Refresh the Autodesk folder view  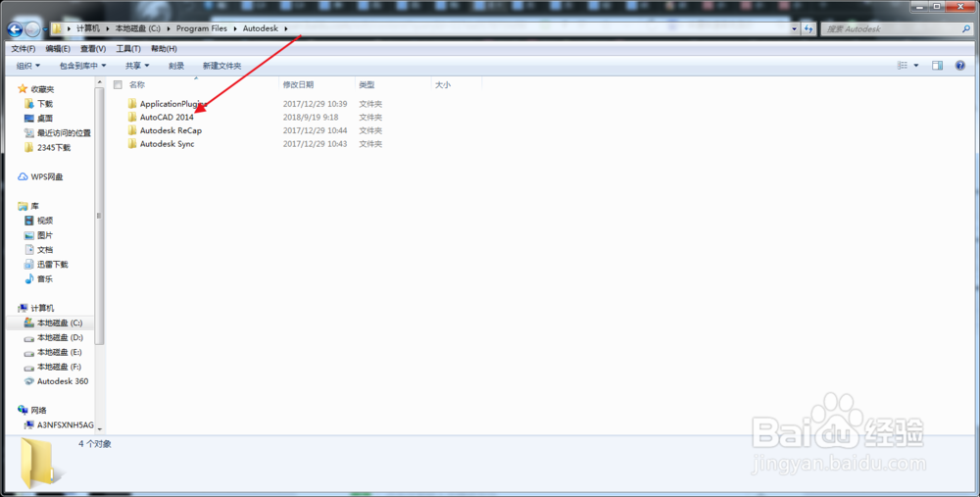[x=808, y=28]
